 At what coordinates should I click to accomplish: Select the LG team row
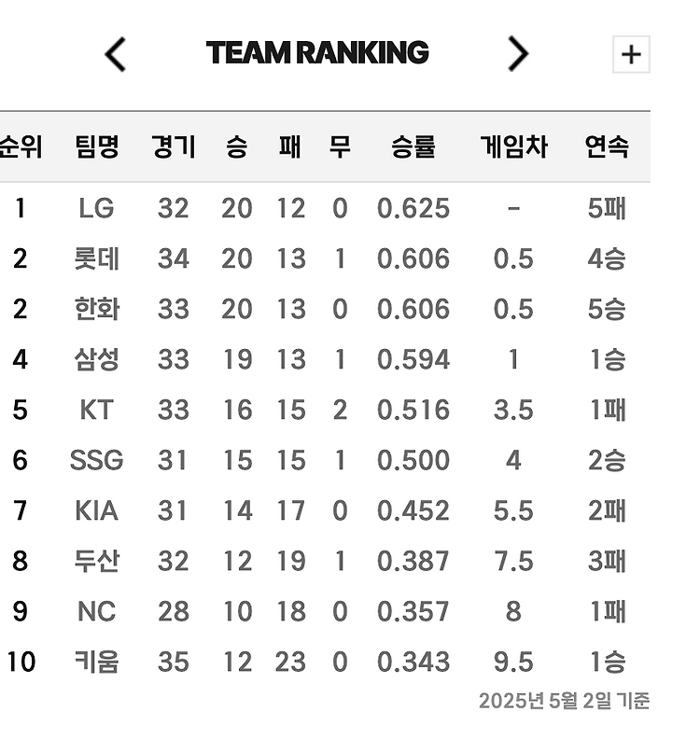(97, 208)
